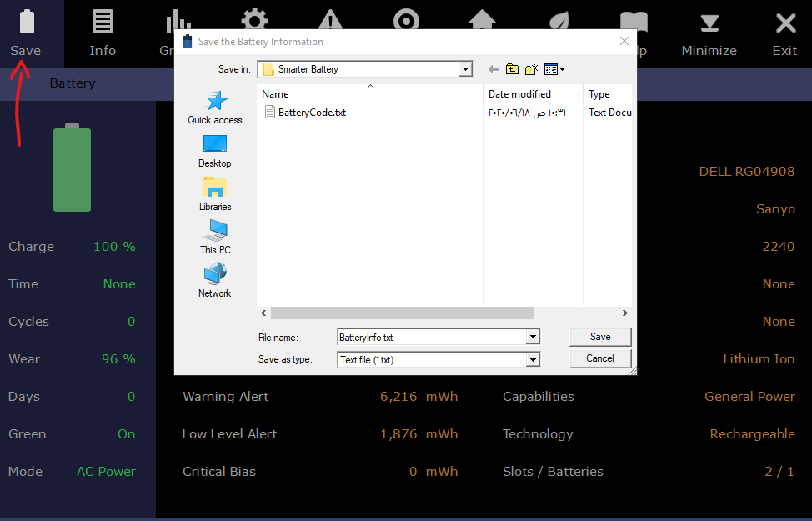The image size is (812, 521).
Task: Click the horizontal scrollbar in file list
Action: click(402, 313)
